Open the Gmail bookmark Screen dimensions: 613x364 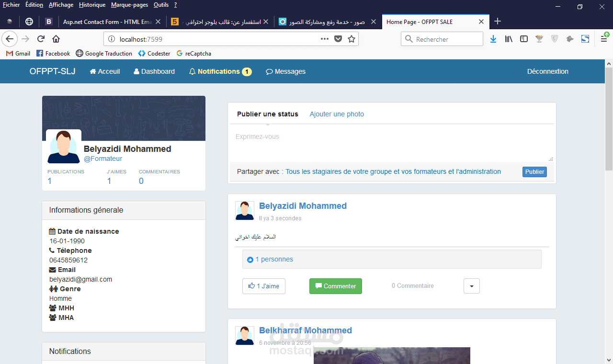click(x=18, y=54)
